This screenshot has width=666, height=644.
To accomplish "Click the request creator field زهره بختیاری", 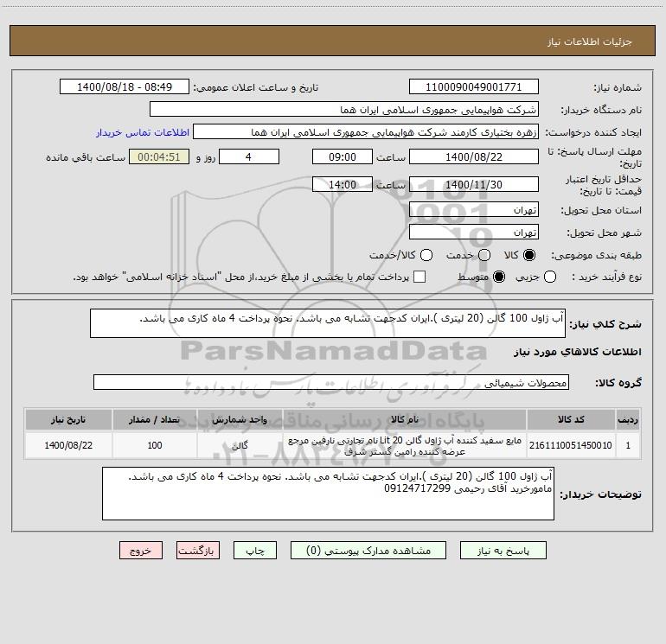I will (366, 131).
